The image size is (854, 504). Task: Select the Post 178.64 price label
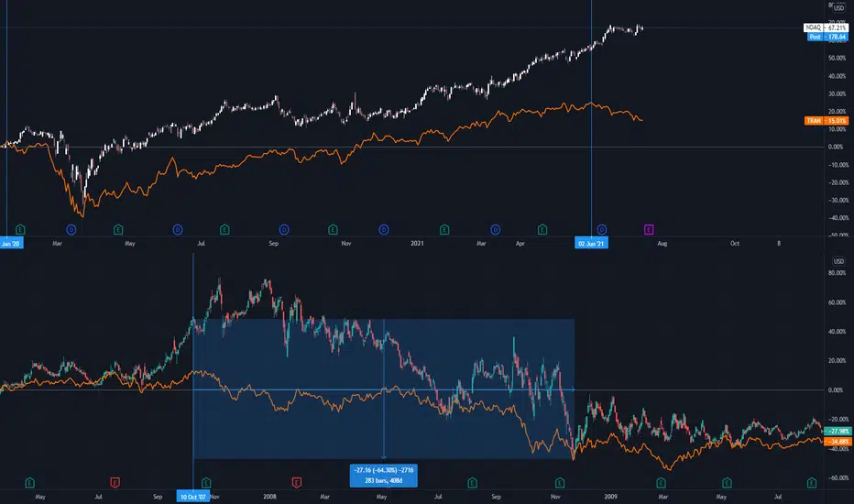(827, 37)
